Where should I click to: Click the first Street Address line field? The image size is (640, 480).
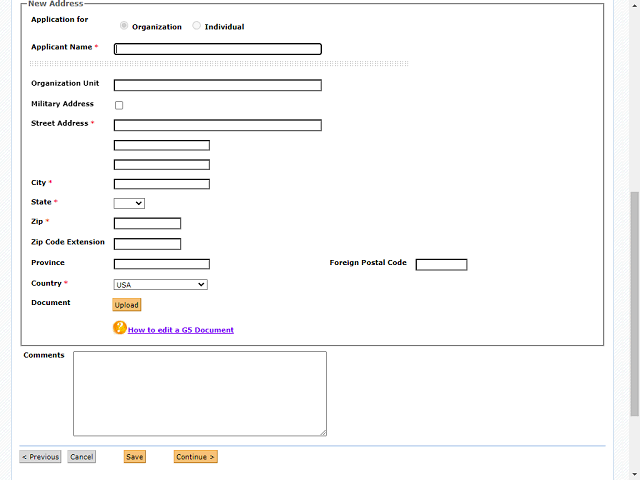218,125
